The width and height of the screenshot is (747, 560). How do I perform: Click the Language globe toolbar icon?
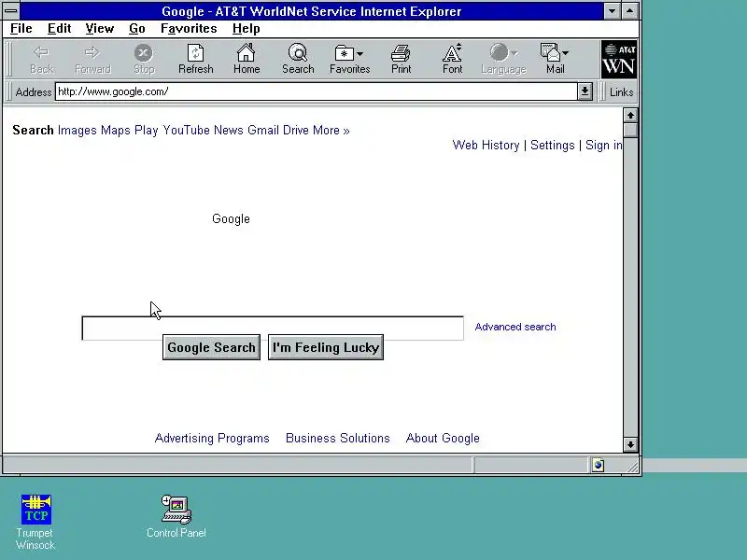[x=499, y=52]
